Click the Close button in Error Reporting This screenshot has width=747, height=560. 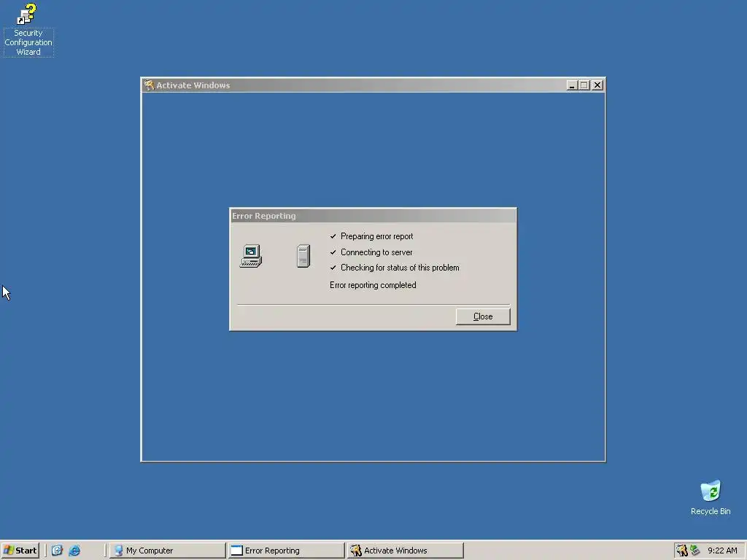(x=483, y=316)
